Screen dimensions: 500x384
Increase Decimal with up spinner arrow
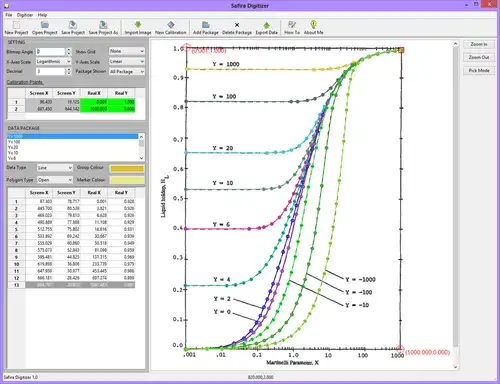[x=69, y=70]
